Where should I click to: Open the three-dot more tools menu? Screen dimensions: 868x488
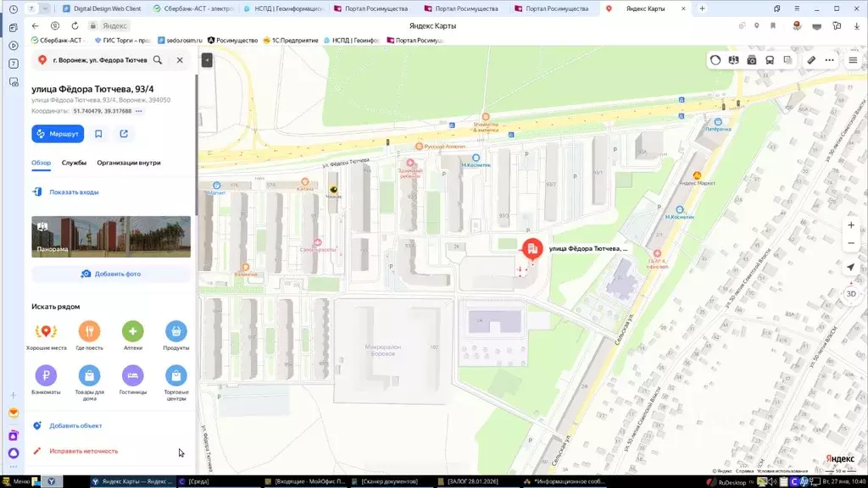pos(830,60)
